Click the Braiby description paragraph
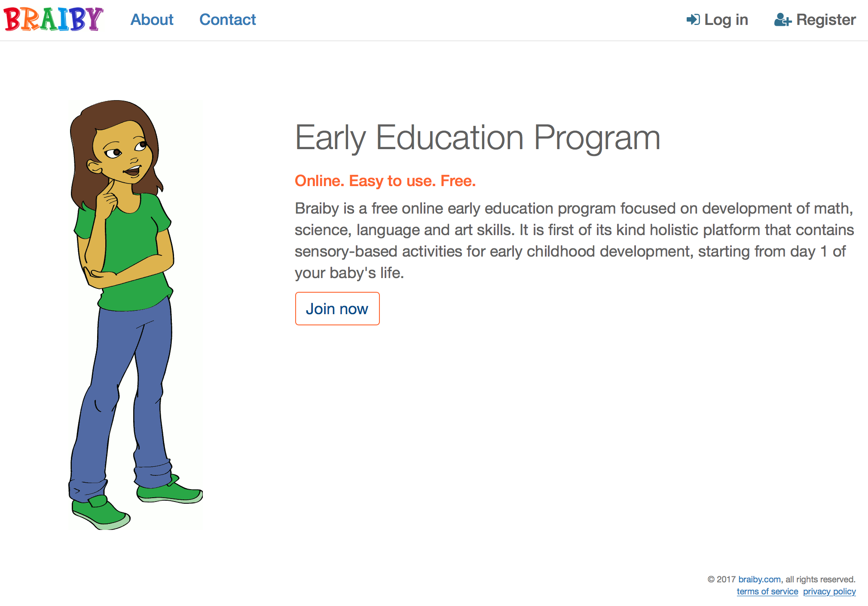The height and width of the screenshot is (606, 868). 574,240
